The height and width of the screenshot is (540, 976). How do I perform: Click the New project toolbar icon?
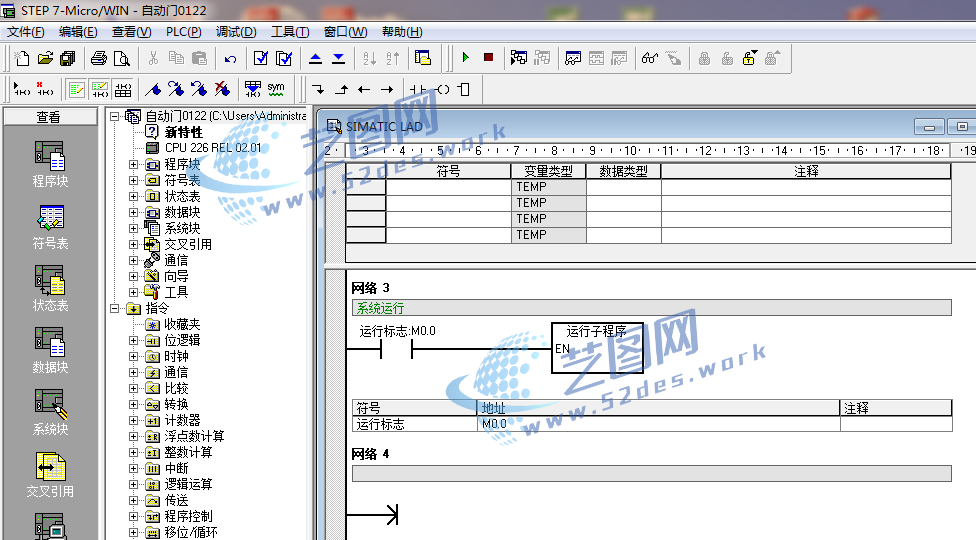click(x=22, y=58)
